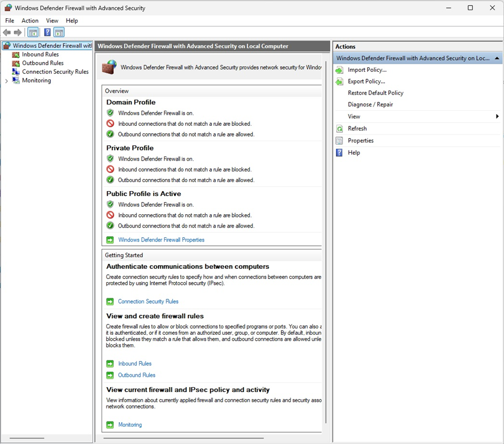Viewport: 504px width, 444px height.
Task: Click Restore Default Policy
Action: [376, 93]
